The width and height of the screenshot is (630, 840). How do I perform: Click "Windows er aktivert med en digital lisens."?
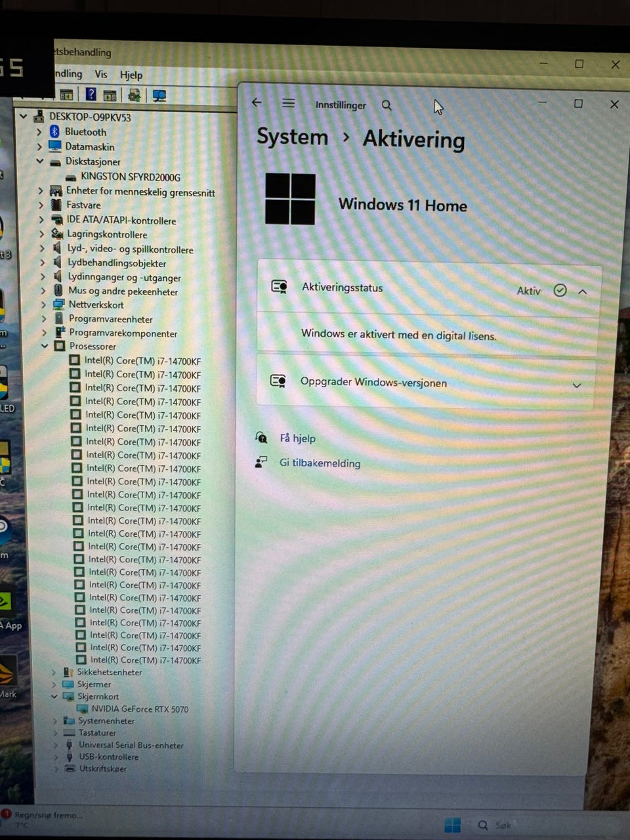click(x=398, y=335)
